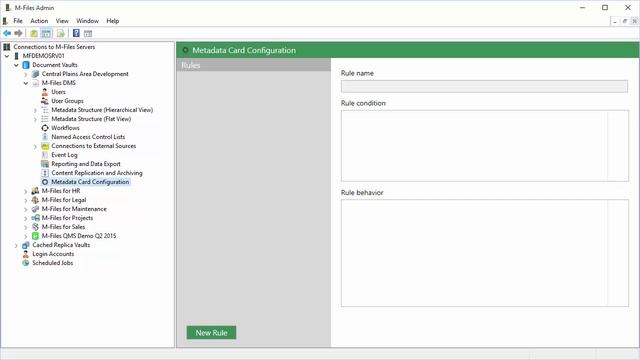640x360 pixels.
Task: Click the Event Log icon
Action: [45, 155]
